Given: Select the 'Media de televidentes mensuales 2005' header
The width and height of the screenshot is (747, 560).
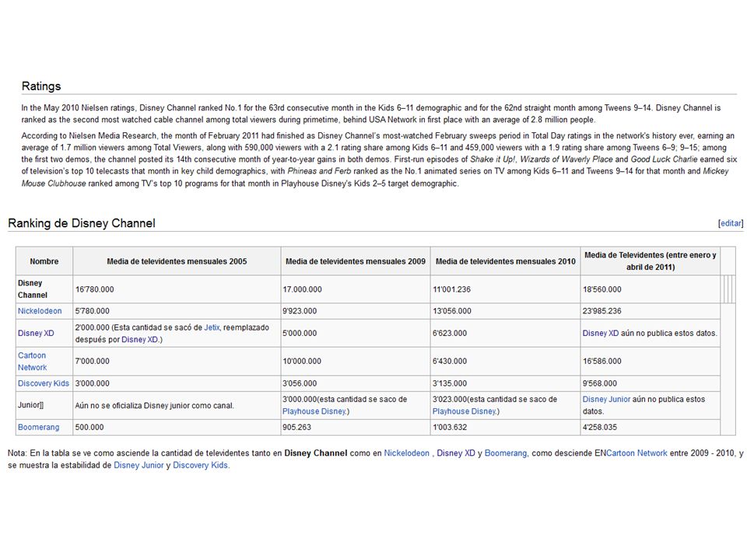Looking at the screenshot, I should pos(177,261).
